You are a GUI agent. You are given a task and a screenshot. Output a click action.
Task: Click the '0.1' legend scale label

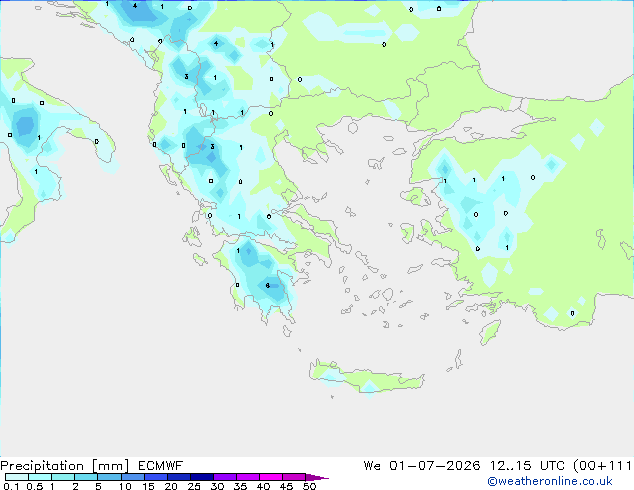click(x=11, y=486)
